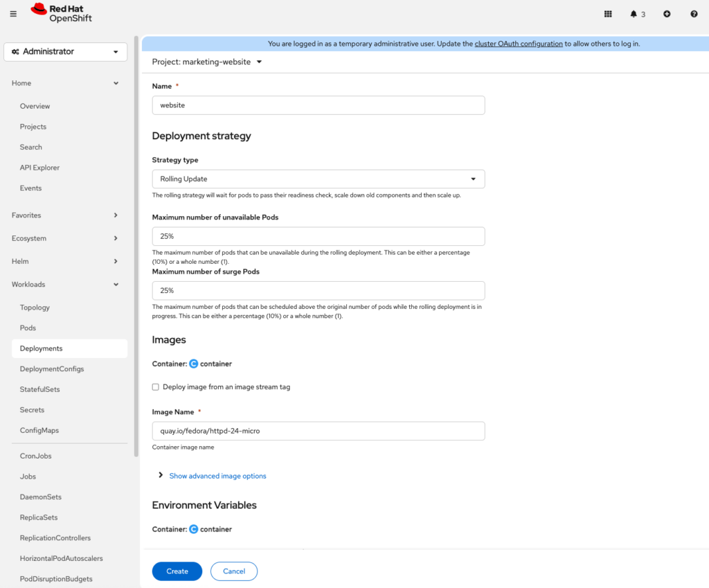Open the Administrator perspective switcher
The width and height of the screenshot is (709, 588).
click(66, 52)
